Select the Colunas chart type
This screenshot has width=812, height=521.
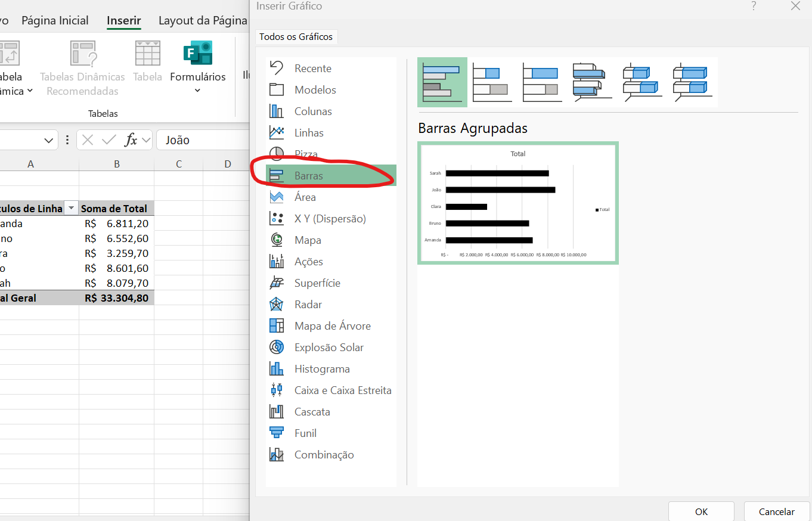pos(331,111)
